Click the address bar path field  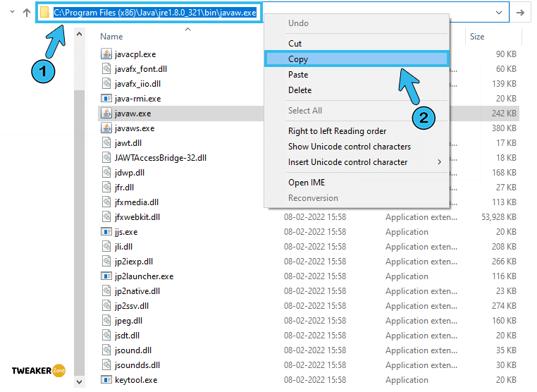coord(155,13)
